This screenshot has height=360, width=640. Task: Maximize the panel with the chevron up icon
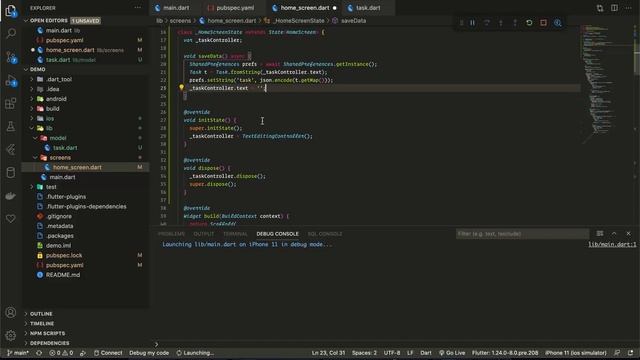(x=614, y=233)
